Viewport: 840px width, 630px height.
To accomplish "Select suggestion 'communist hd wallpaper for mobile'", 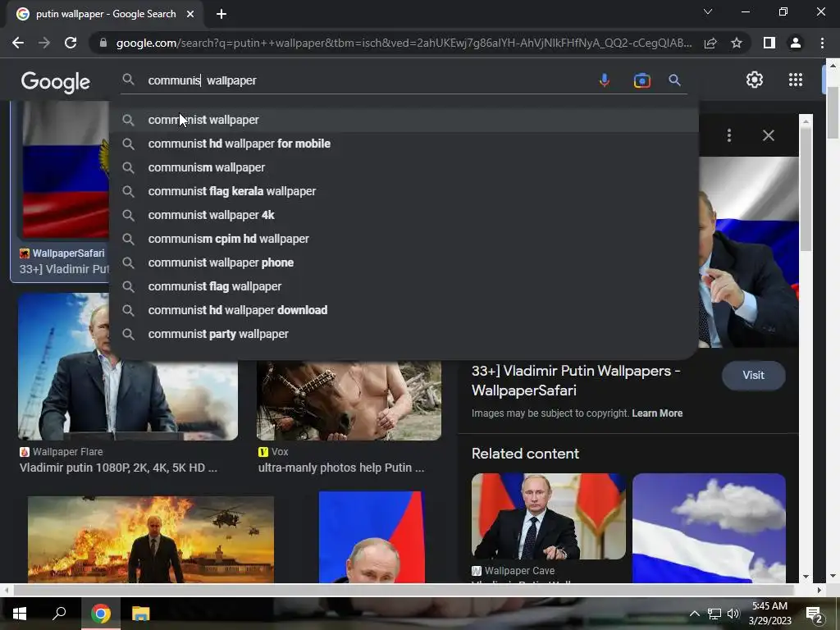I will tap(404, 144).
